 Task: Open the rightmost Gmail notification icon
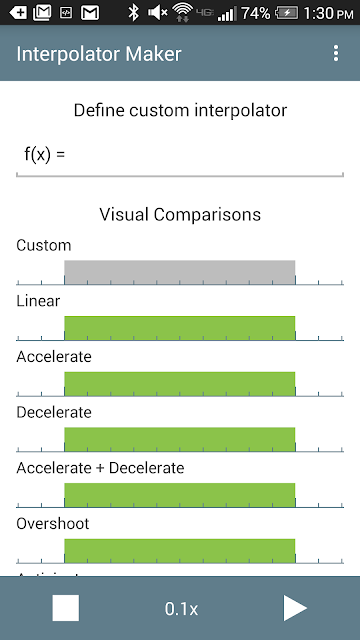90,13
